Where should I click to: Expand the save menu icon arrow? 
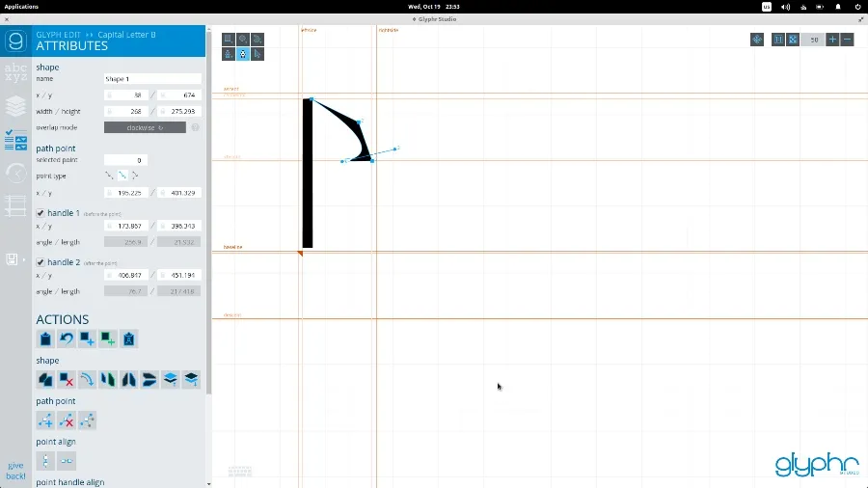point(21,260)
